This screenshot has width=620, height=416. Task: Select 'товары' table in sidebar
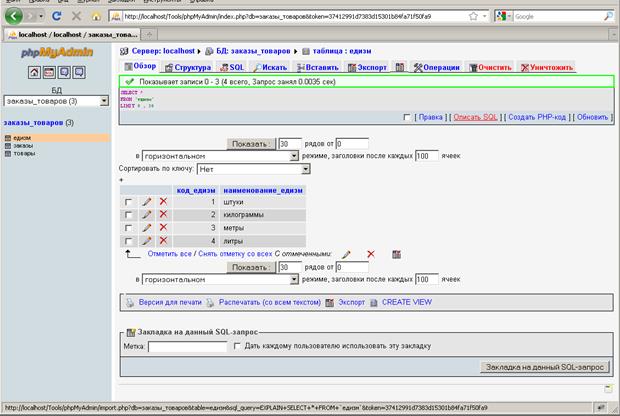(x=24, y=153)
